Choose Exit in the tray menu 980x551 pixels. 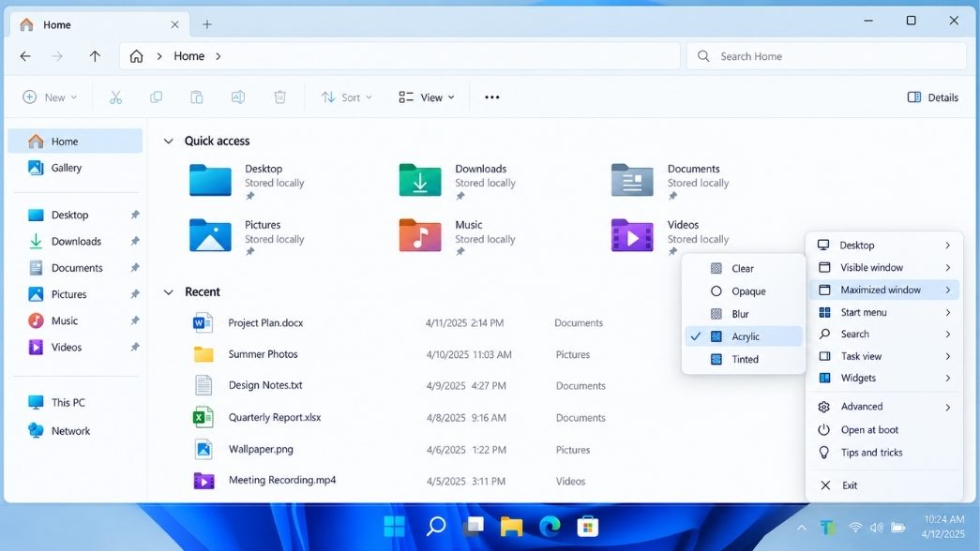(884, 485)
